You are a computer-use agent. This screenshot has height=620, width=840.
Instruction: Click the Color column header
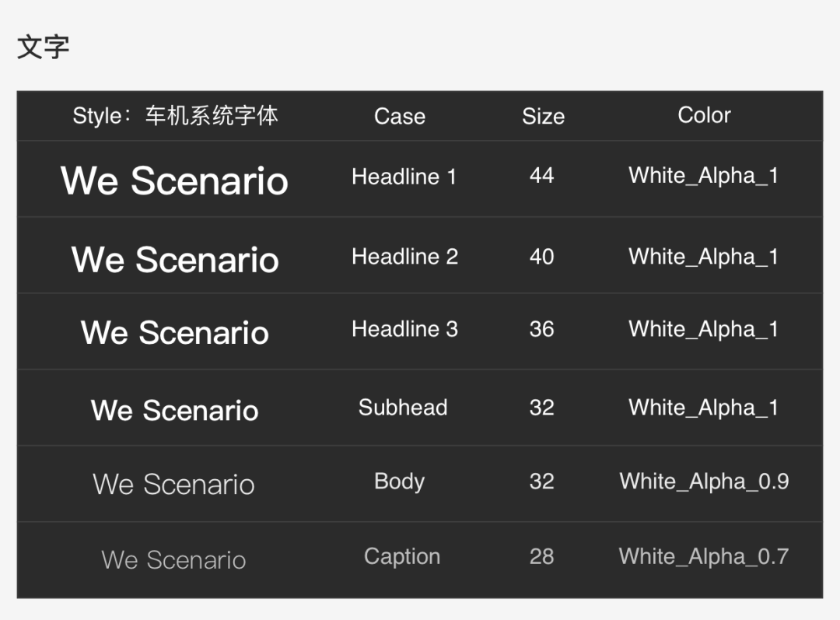click(x=704, y=115)
